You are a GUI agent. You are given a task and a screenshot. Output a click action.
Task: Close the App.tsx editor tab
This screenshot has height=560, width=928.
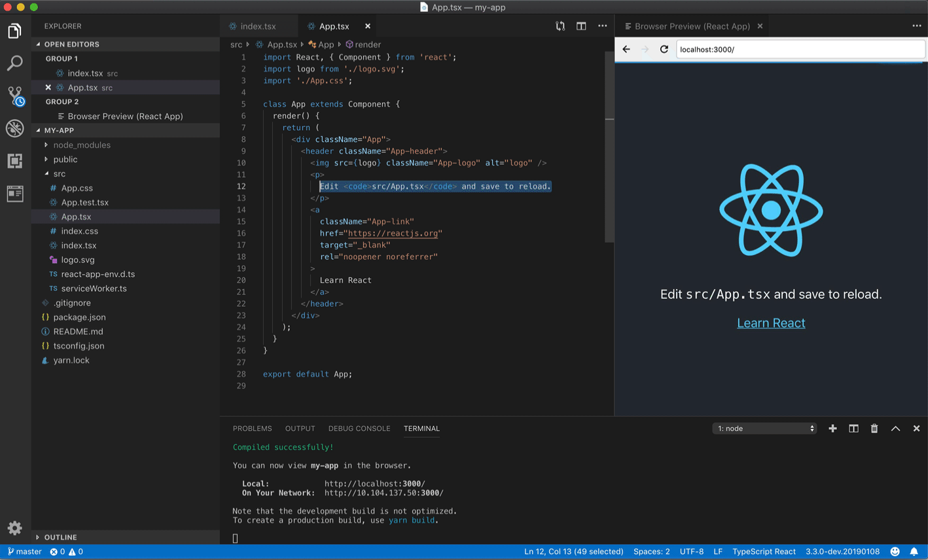[368, 26]
